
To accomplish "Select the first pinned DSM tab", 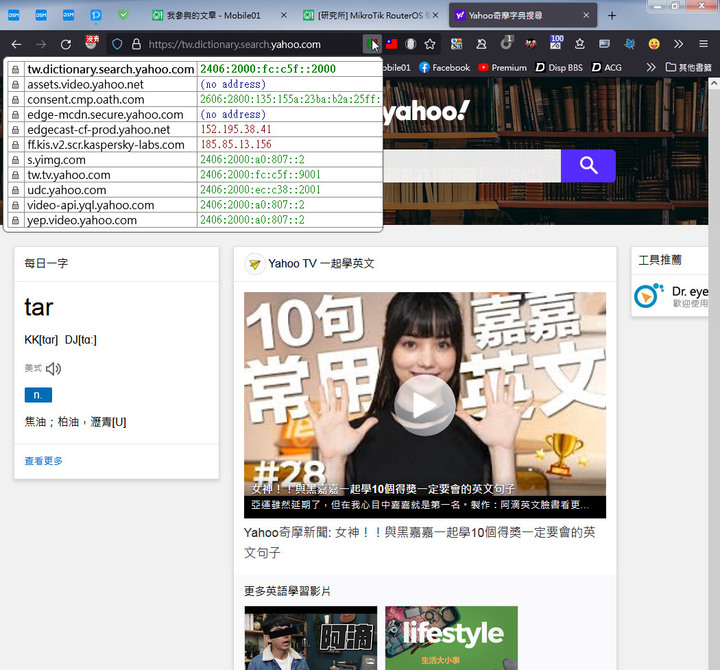I will 14,15.
